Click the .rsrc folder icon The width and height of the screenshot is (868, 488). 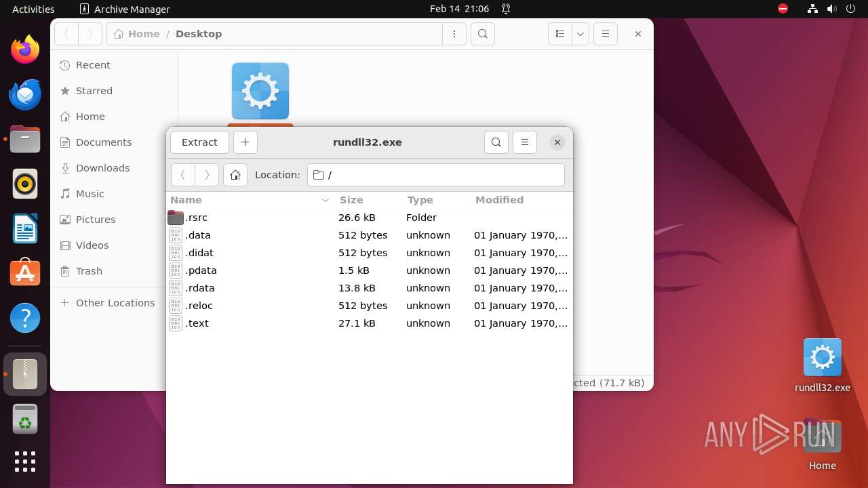point(176,218)
